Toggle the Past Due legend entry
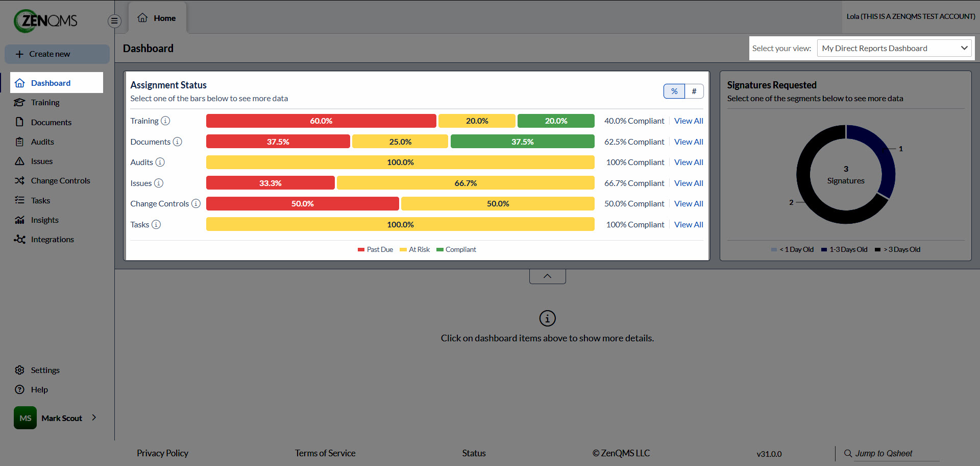 tap(376, 250)
